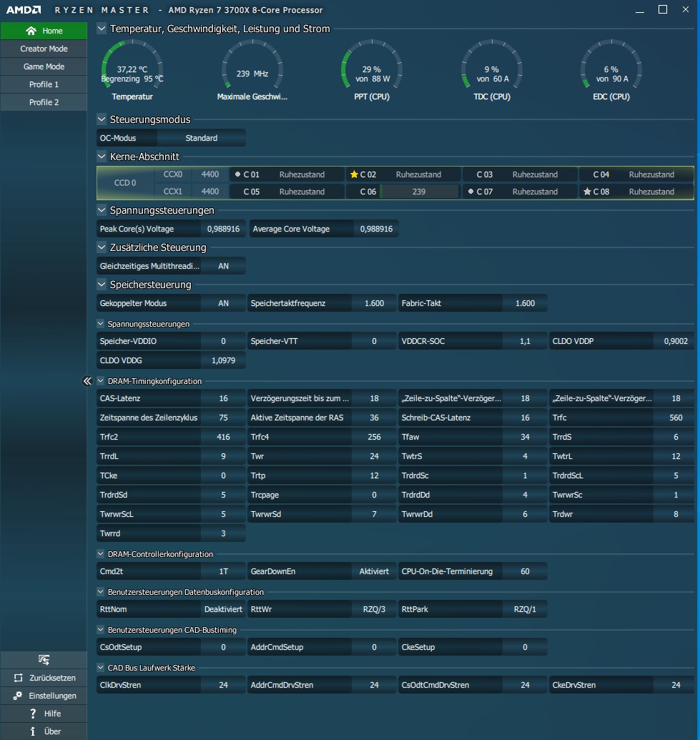Click the AMD logo in the title bar
The image size is (700, 740).
pyautogui.click(x=24, y=10)
